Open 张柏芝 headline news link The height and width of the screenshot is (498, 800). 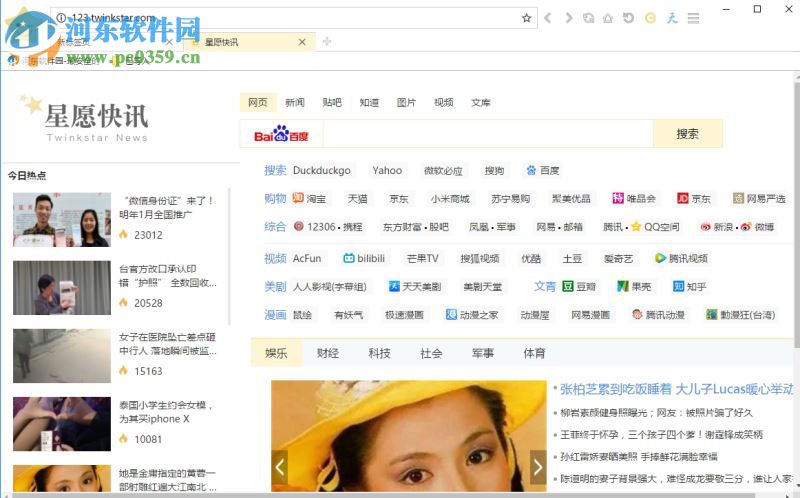click(x=677, y=389)
